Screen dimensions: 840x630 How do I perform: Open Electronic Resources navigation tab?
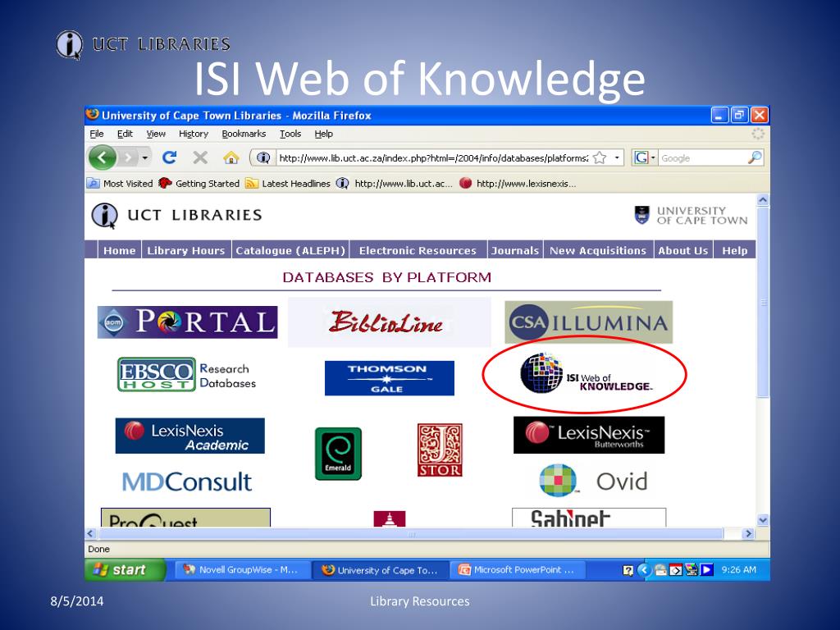coord(418,250)
